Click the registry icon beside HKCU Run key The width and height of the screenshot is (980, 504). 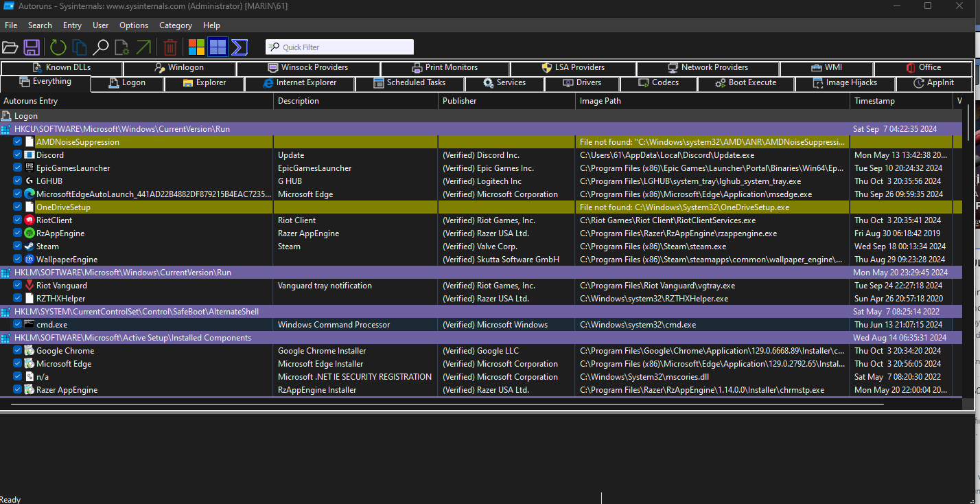tap(6, 129)
